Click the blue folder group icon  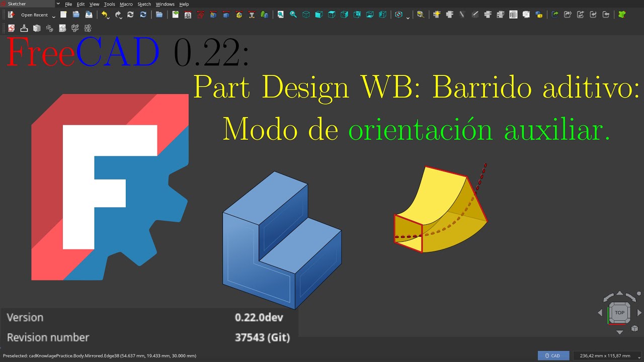pyautogui.click(x=159, y=15)
